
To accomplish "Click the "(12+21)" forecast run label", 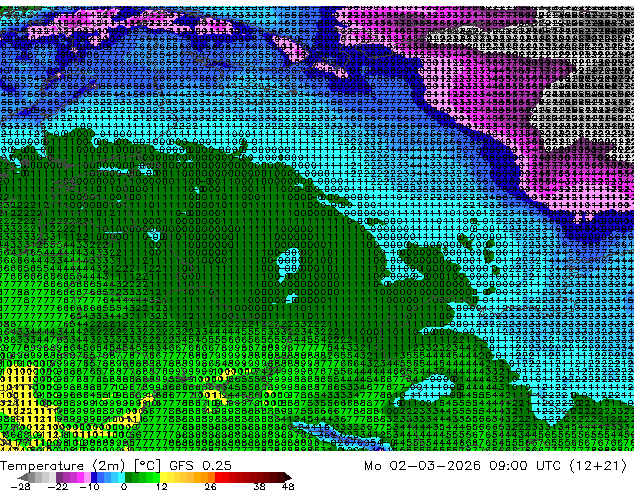I will click(x=598, y=466).
